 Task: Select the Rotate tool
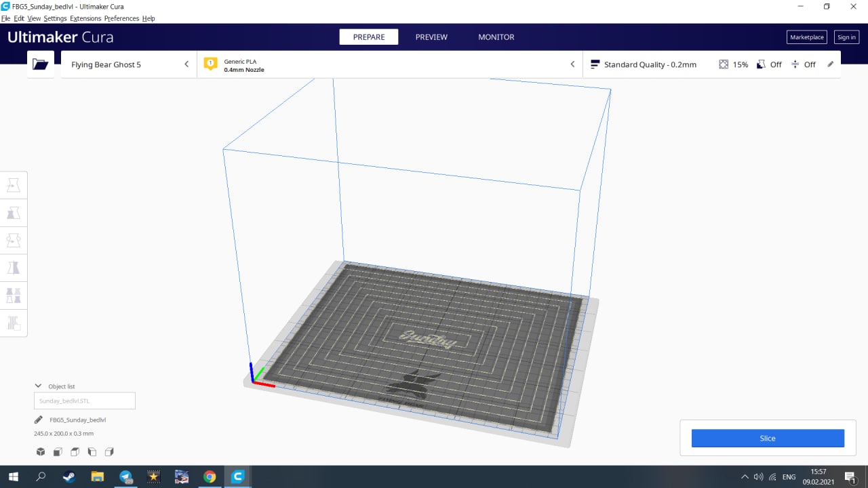pos(14,241)
